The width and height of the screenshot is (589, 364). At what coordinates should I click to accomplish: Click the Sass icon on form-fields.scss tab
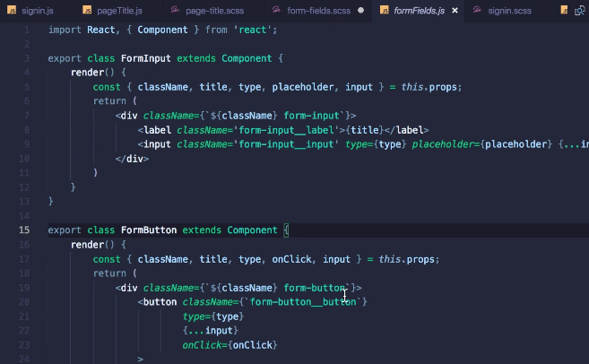coord(277,10)
